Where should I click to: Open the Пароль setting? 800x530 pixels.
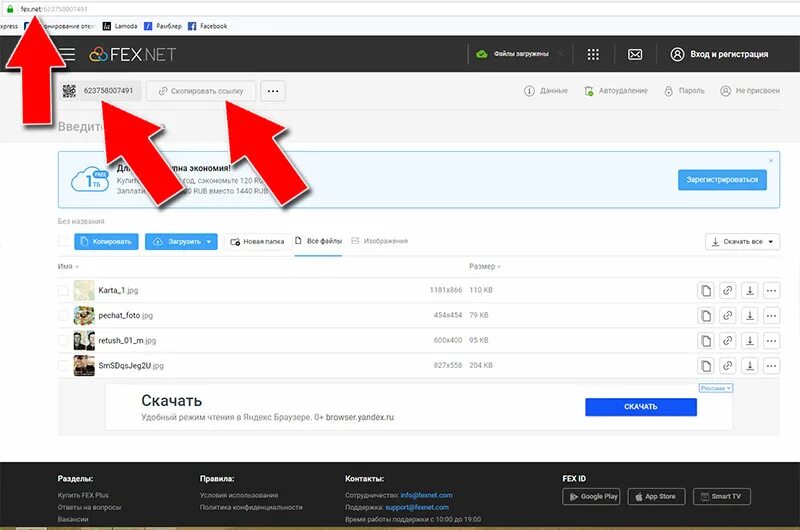click(684, 91)
